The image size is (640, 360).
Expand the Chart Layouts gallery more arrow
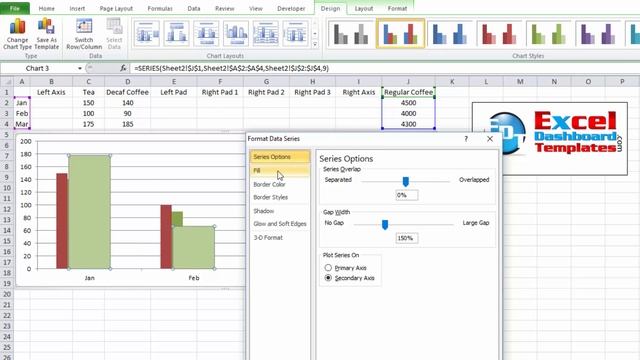pos(315,44)
